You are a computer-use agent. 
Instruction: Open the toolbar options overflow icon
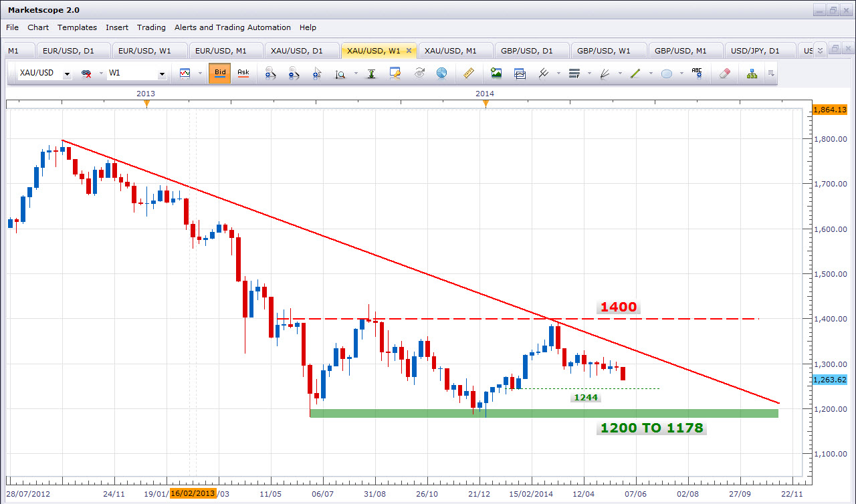point(770,74)
